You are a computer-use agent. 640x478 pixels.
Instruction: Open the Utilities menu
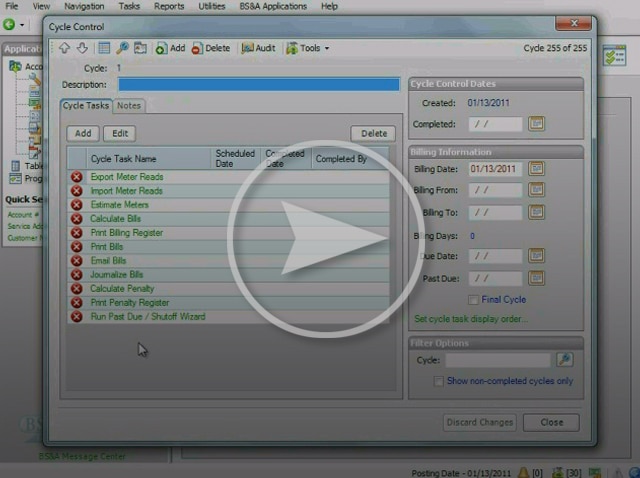point(212,6)
